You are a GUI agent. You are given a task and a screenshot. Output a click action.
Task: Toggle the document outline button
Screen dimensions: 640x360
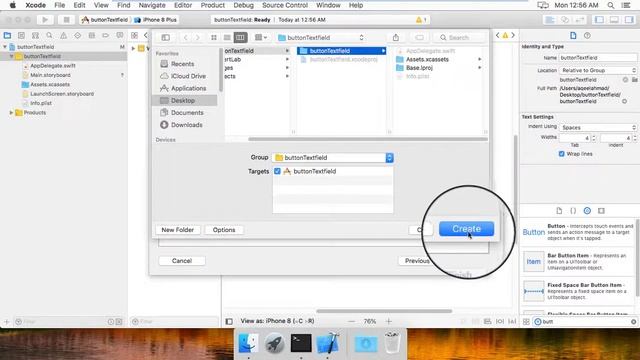[229, 322]
